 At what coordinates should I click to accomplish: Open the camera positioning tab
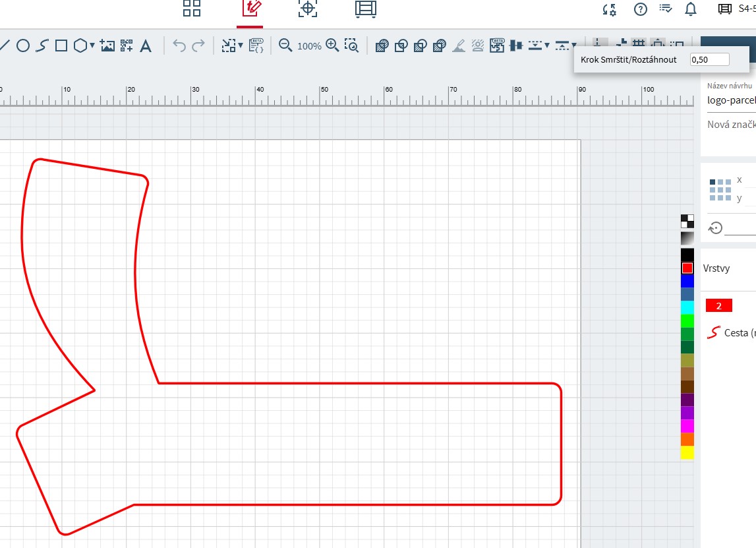pos(308,9)
